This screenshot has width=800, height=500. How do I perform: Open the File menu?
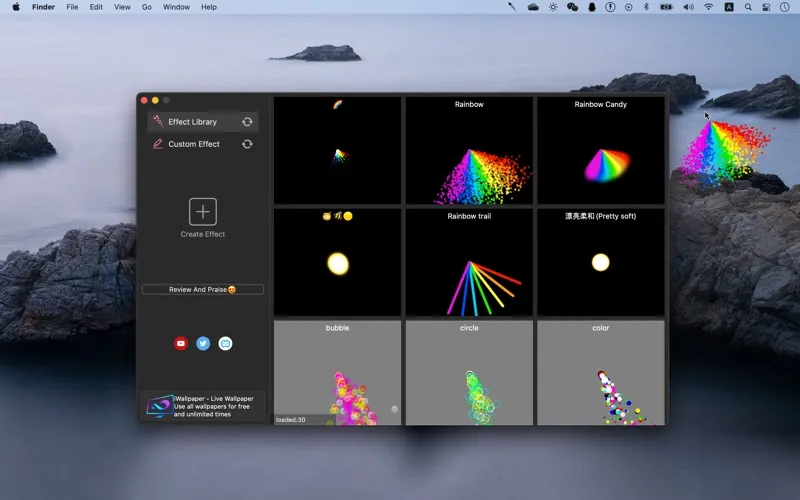click(72, 7)
